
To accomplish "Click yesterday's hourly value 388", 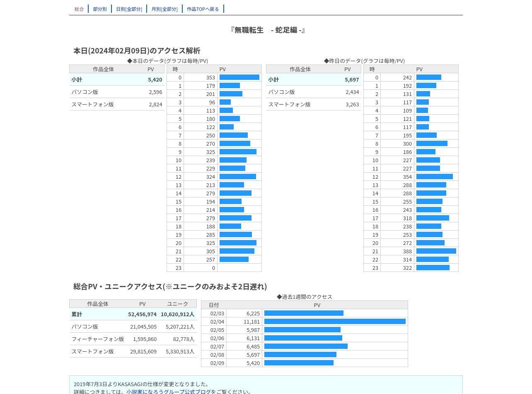I will coord(407,251).
